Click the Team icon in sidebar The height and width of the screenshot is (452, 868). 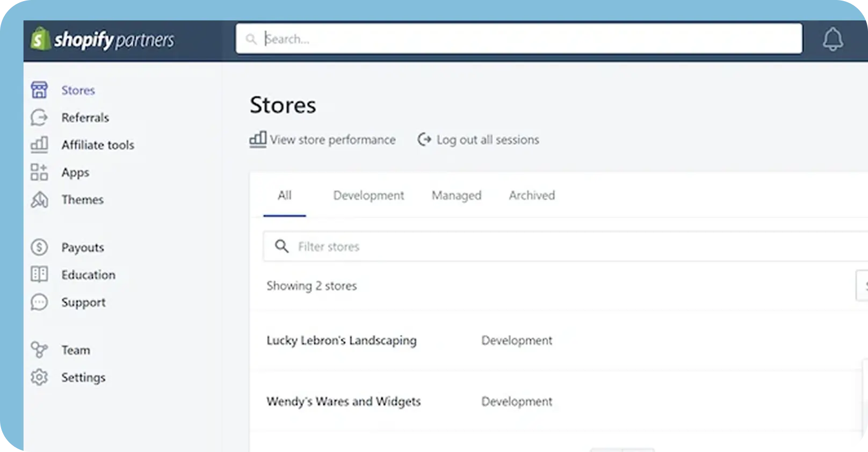tap(39, 350)
